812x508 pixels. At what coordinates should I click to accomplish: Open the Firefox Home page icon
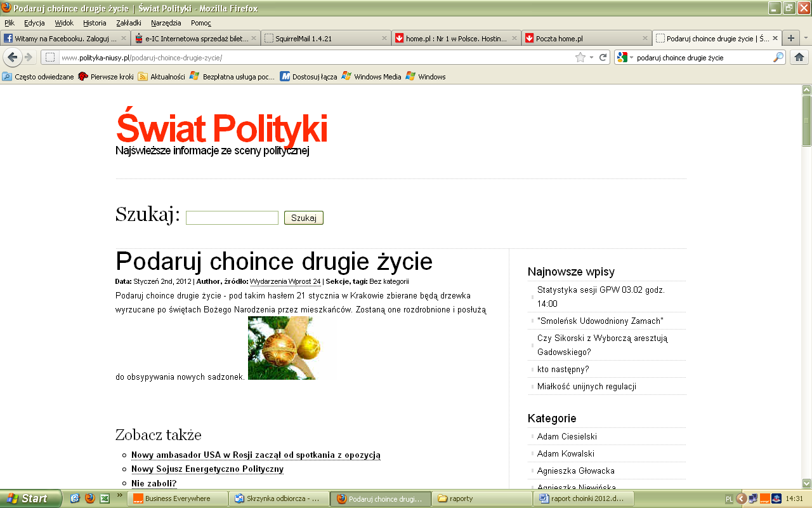point(799,57)
